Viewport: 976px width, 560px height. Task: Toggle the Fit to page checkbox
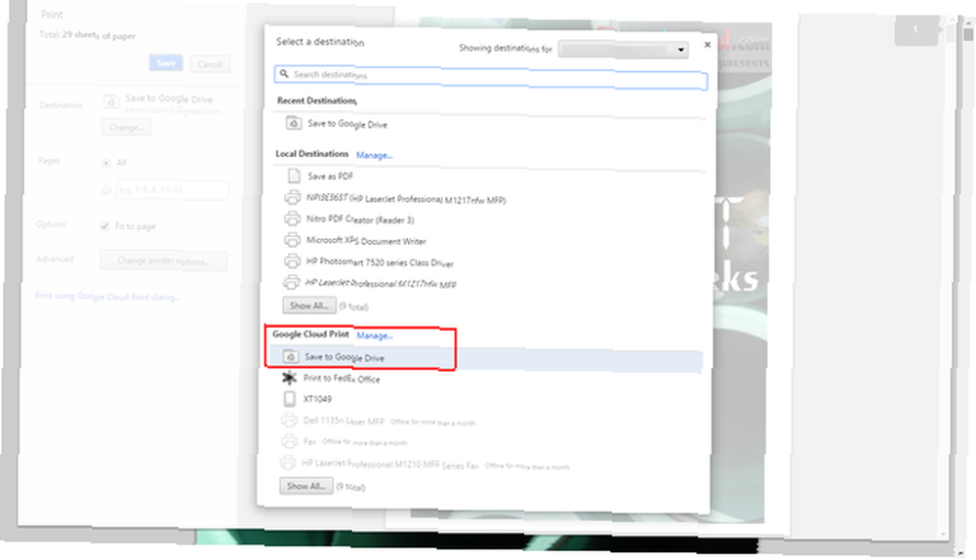tap(104, 226)
